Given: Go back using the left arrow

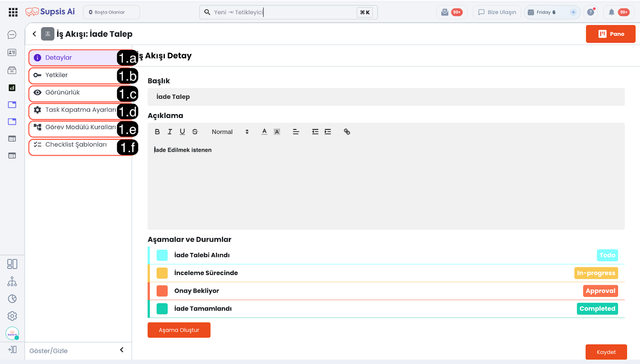Looking at the screenshot, I should click(34, 34).
